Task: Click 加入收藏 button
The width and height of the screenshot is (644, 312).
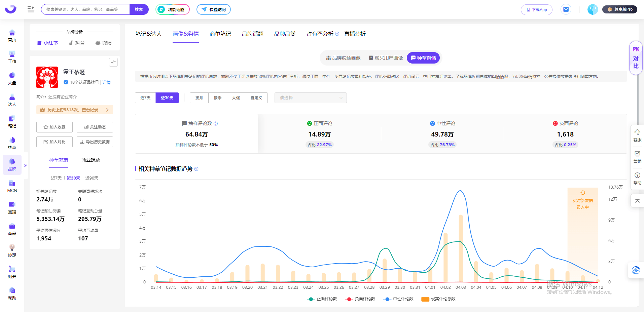Action: click(x=55, y=127)
